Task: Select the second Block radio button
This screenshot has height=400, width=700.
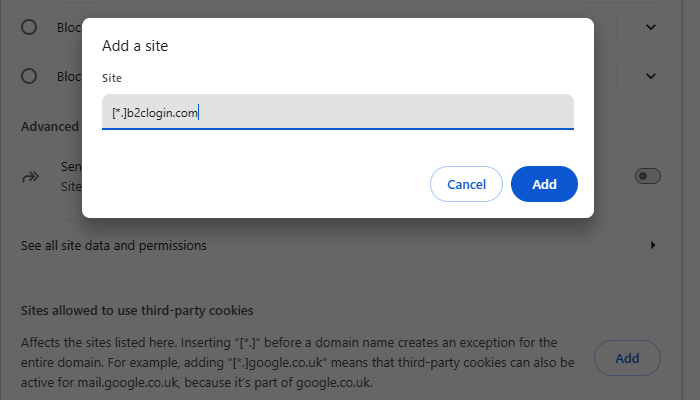Action: [29, 76]
